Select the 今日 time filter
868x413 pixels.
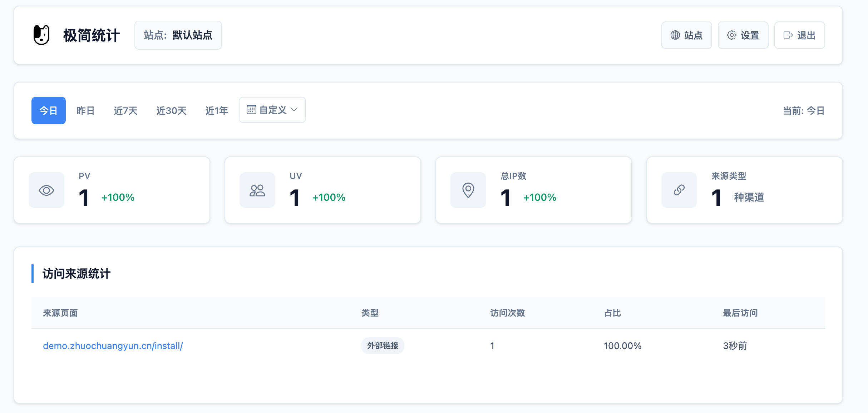click(x=48, y=110)
